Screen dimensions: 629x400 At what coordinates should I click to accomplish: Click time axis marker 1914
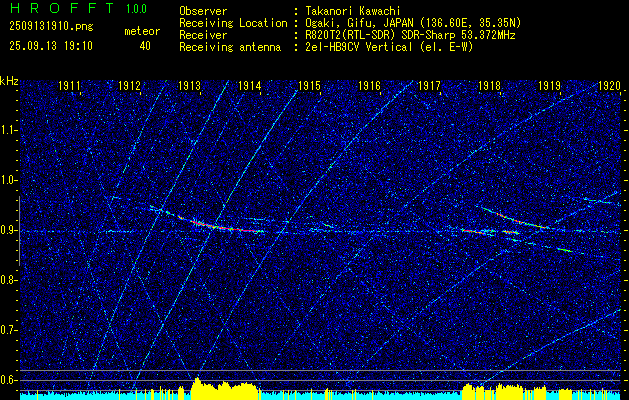pos(250,85)
